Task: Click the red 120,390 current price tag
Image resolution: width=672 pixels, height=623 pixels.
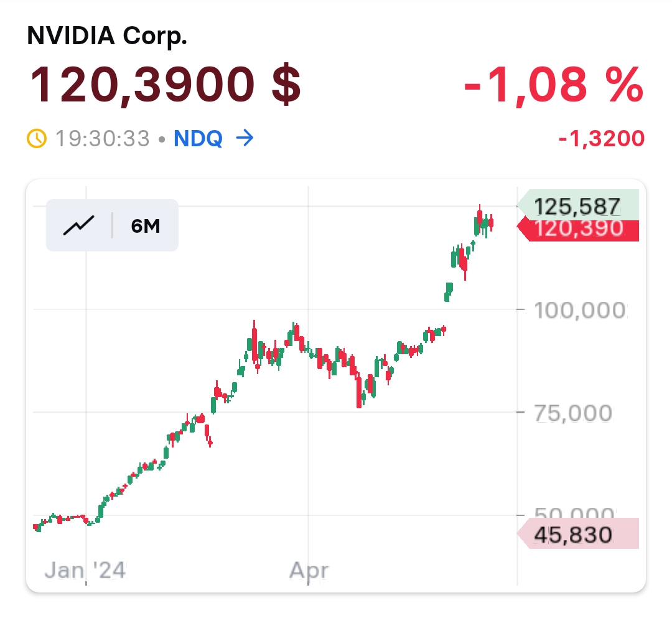Action: [x=577, y=228]
